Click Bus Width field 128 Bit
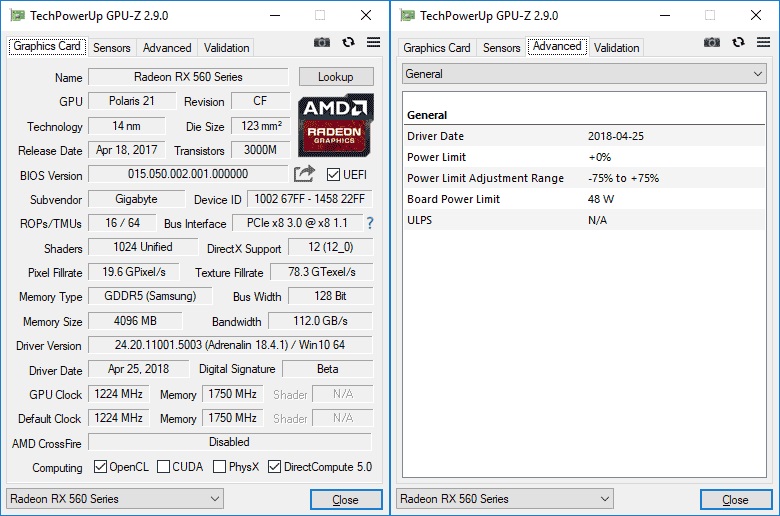Screen dimensions: 780x516 click(330, 296)
